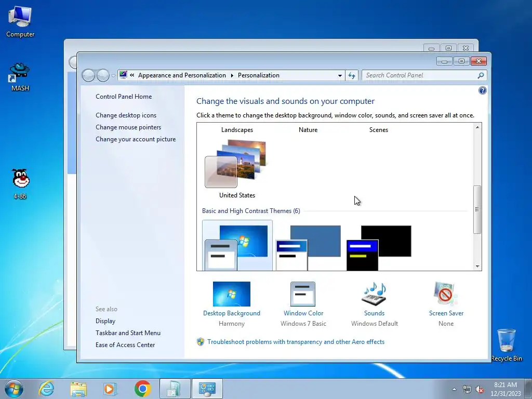Click the theme list scroll up arrow
This screenshot has width=532, height=399.
477,127
